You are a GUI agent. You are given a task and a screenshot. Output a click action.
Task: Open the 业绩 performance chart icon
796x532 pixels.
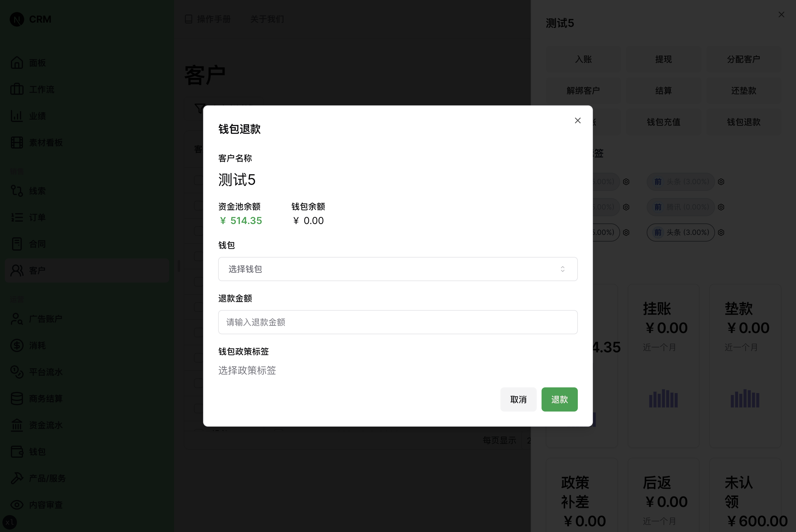click(17, 116)
